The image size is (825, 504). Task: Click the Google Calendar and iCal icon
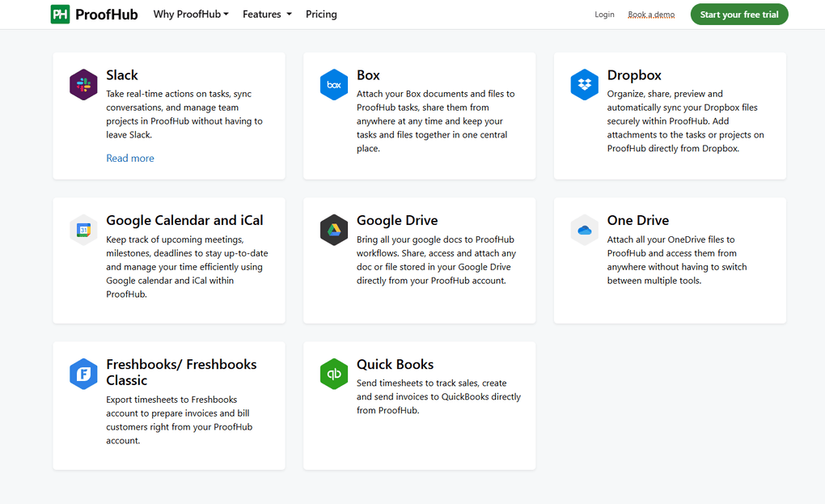83,229
